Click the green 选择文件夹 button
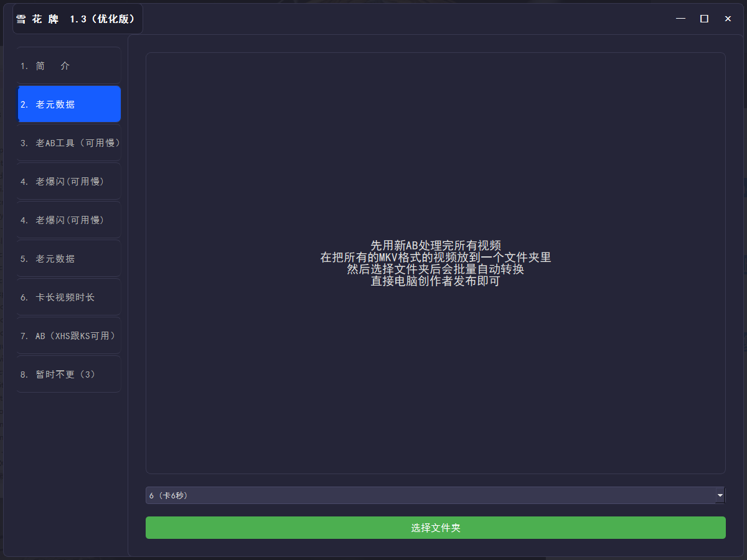Screen dimensions: 747x560 click(436, 528)
